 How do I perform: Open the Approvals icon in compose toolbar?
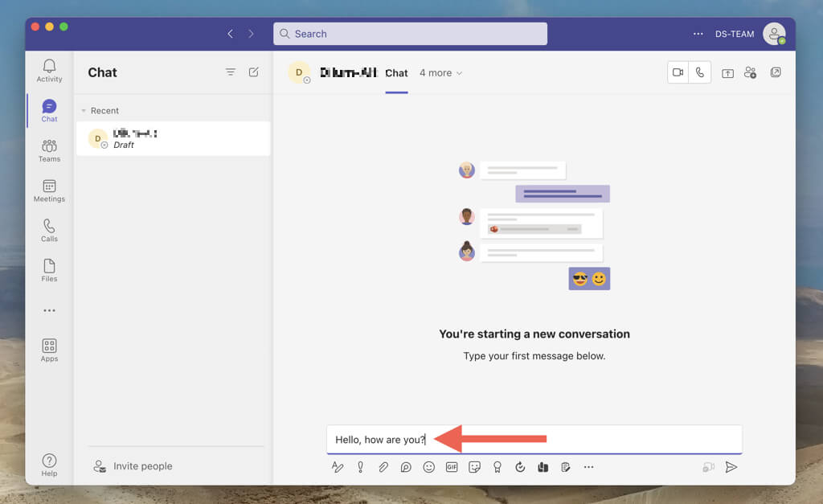565,467
